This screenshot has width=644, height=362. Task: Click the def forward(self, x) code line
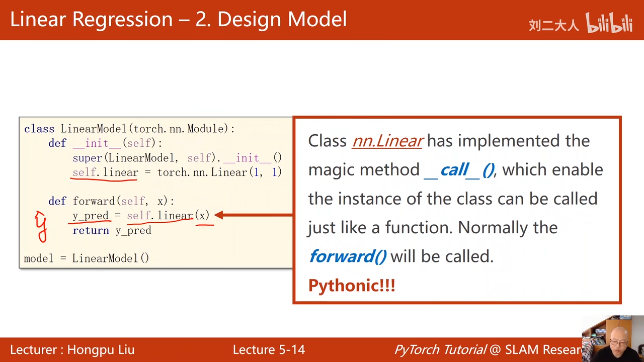(111, 201)
